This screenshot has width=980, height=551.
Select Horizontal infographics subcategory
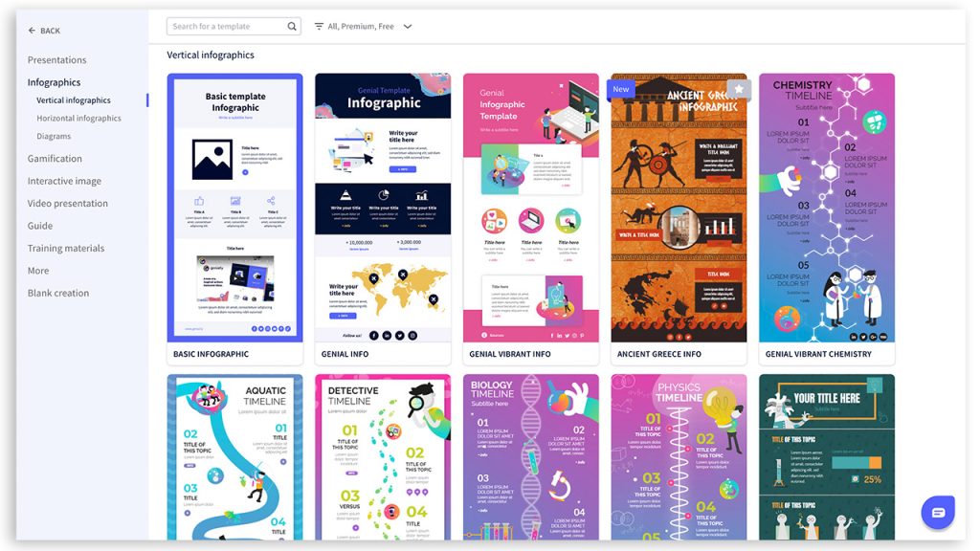tap(78, 119)
